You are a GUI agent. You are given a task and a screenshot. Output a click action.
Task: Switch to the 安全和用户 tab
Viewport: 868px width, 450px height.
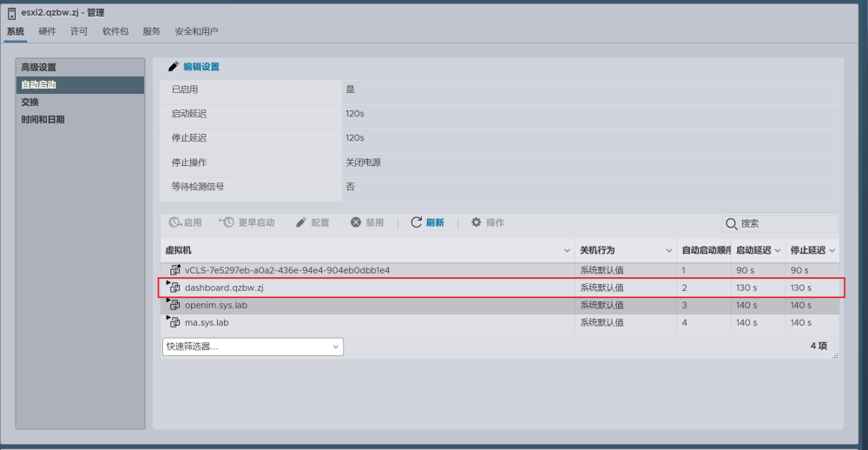click(x=196, y=31)
